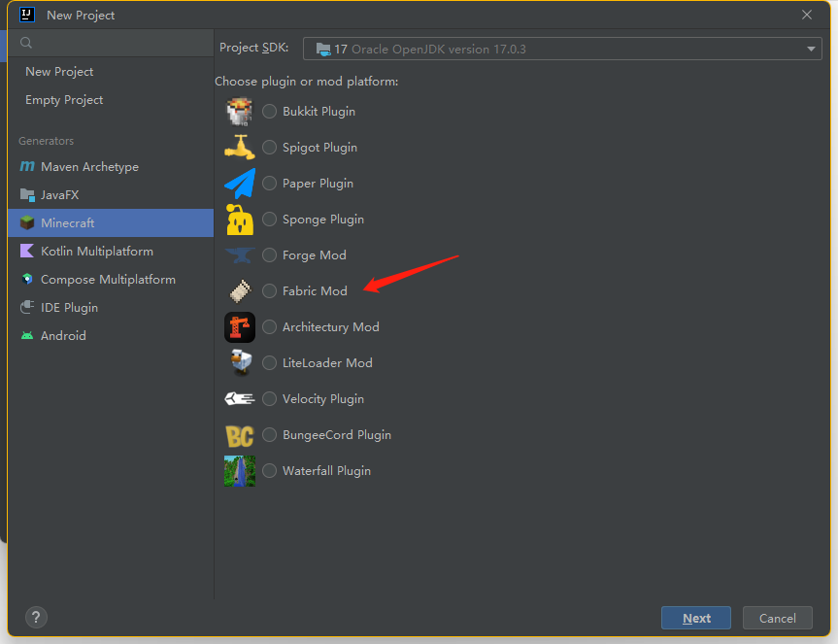Open the Android generator
The width and height of the screenshot is (838, 644).
pyautogui.click(x=111, y=336)
